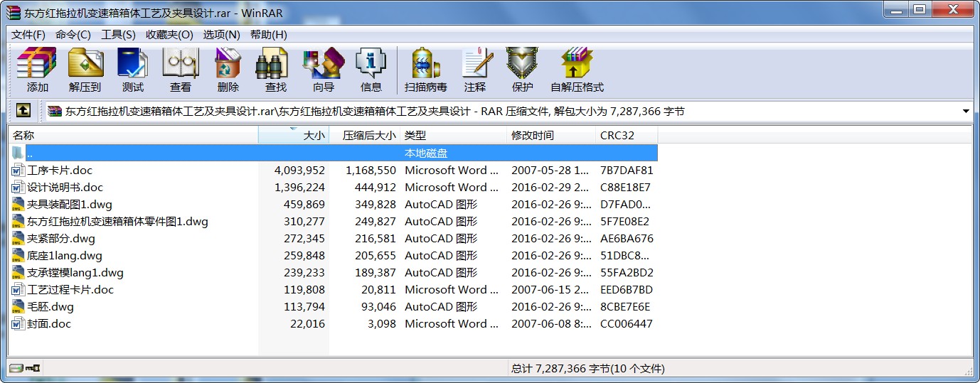Image resolution: width=980 pixels, height=383 pixels.
Task: Click the up-one-level arrow button
Action: [23, 111]
